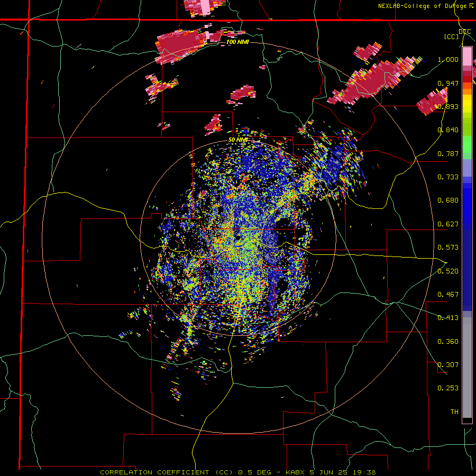Select the 0.947 legend value
The height and width of the screenshot is (476, 476).
pos(448,83)
